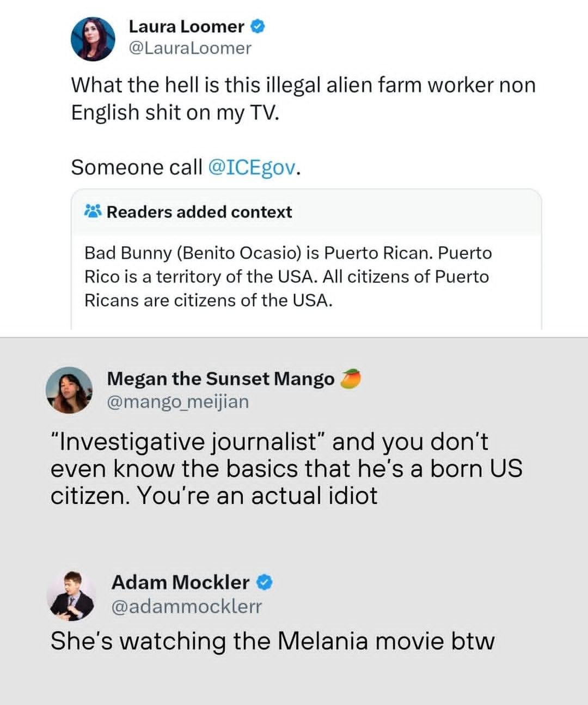Open Laura Loomer's profile picture

[x=92, y=38]
